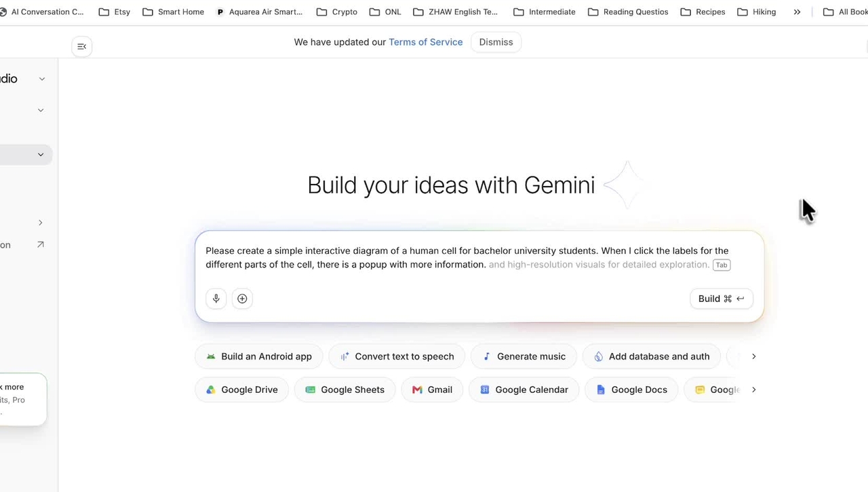Viewport: 868px width, 492px height.
Task: Select the Convert text to speech chip
Action: click(397, 356)
